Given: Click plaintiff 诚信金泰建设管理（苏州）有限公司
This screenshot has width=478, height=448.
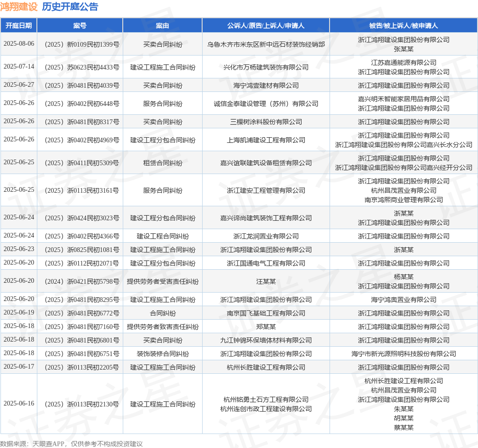Looking at the screenshot, I should 266,104.
